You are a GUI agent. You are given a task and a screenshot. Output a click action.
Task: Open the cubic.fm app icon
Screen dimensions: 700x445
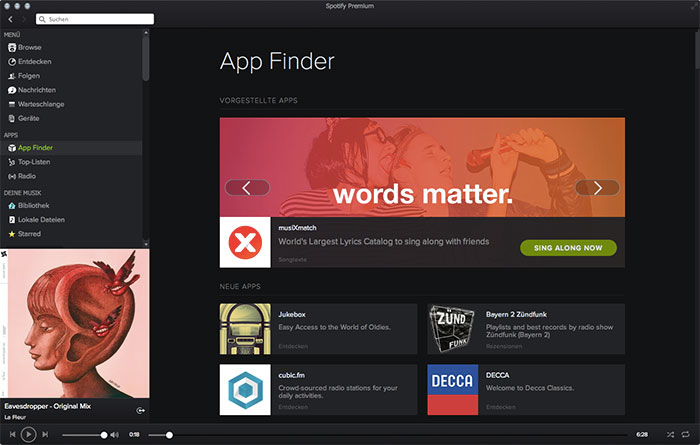[245, 390]
